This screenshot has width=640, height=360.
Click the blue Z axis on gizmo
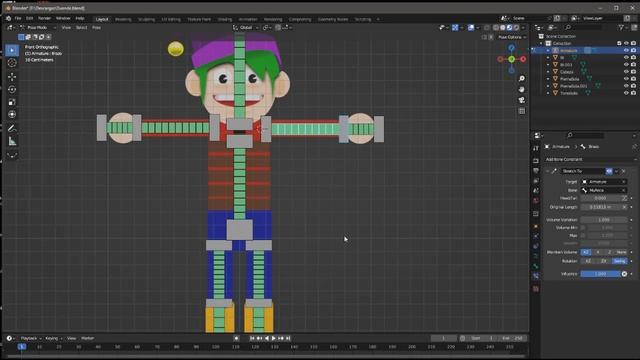coord(511,48)
